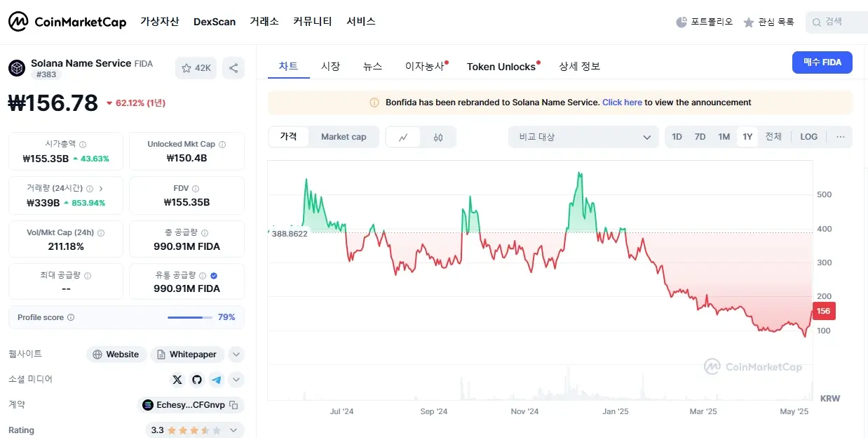The width and height of the screenshot is (868, 438).
Task: Select the 1Y time range
Action: [747, 137]
